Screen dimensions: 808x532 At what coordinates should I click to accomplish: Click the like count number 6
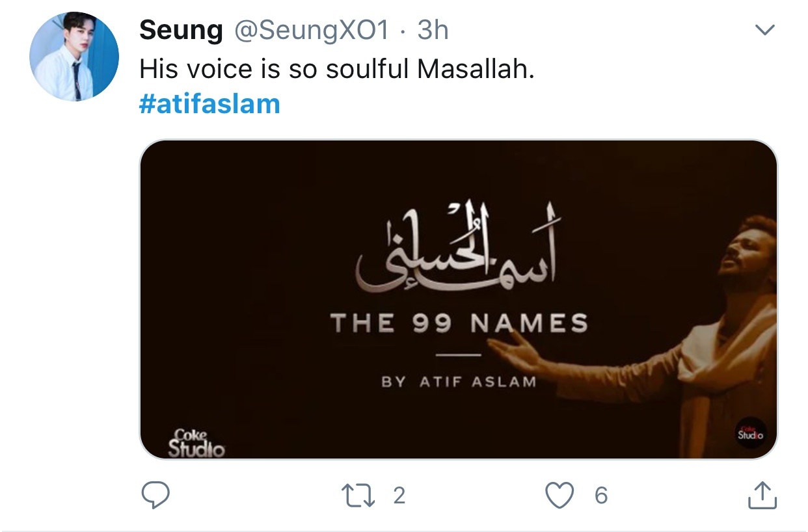601,496
